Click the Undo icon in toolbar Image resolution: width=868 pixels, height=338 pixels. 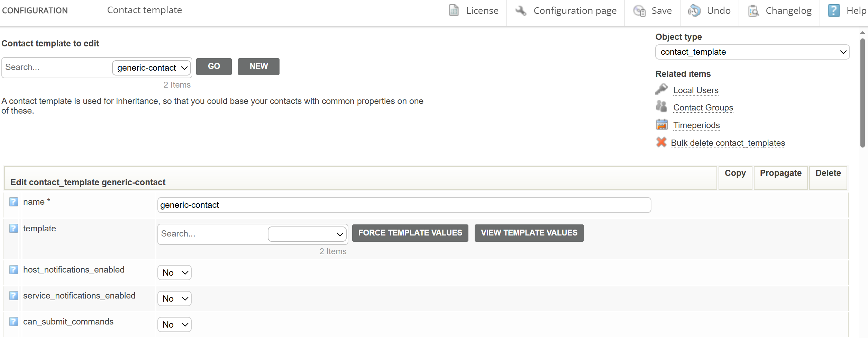click(694, 11)
